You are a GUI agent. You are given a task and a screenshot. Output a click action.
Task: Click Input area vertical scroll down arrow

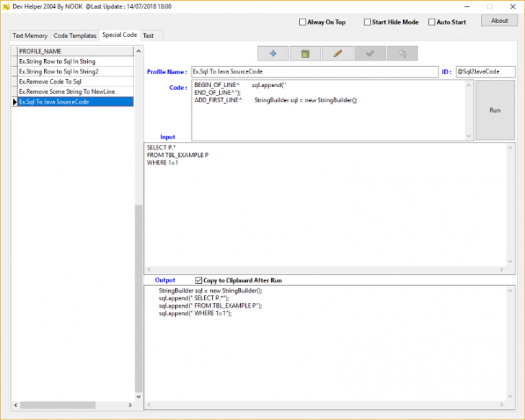(x=511, y=262)
